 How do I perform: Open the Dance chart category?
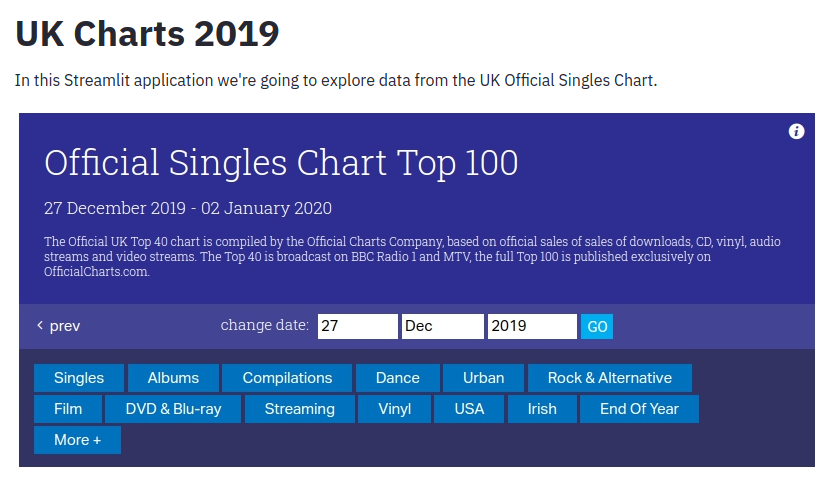398,378
